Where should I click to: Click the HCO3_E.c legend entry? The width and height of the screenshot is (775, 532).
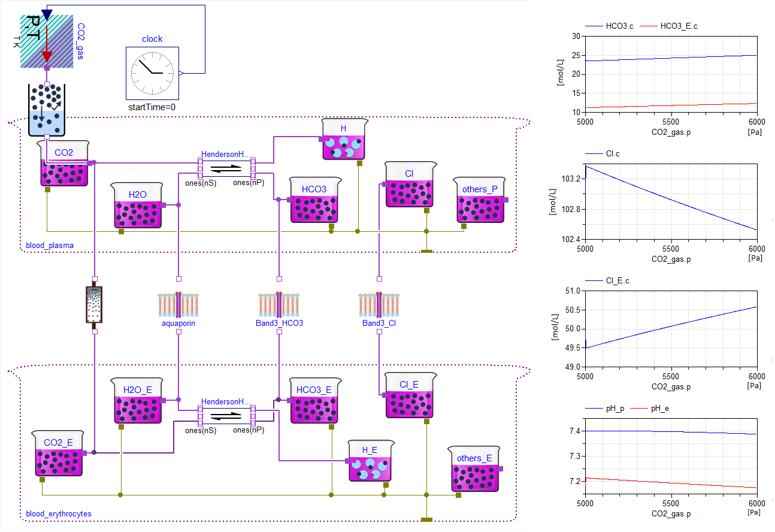(x=678, y=26)
